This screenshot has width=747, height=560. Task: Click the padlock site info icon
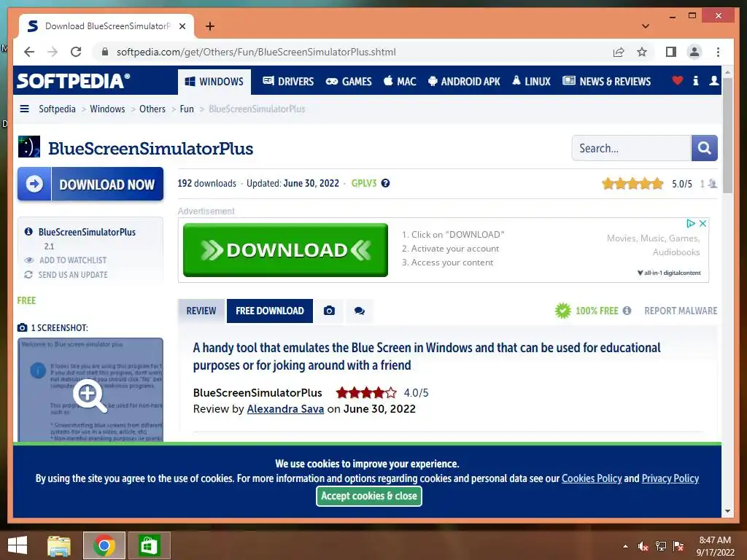tap(105, 52)
